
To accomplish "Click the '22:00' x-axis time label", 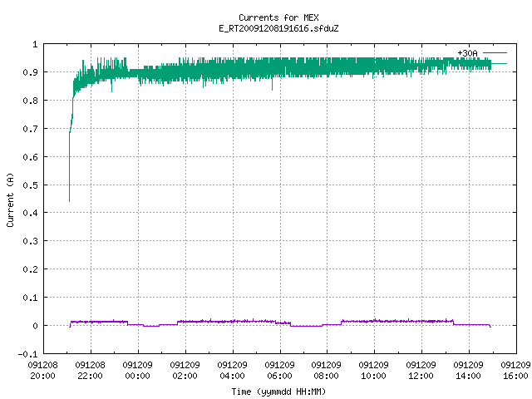I will coord(90,376).
